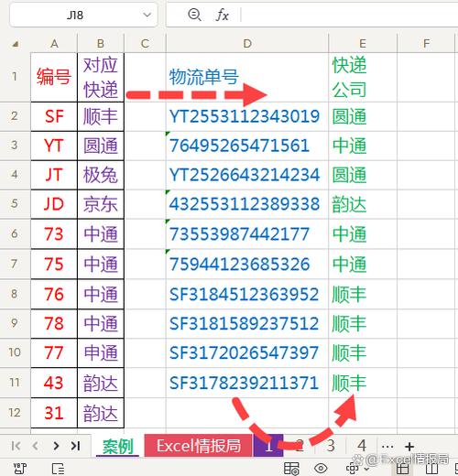Select column E header
Screen dimensions: 458x476
point(363,44)
